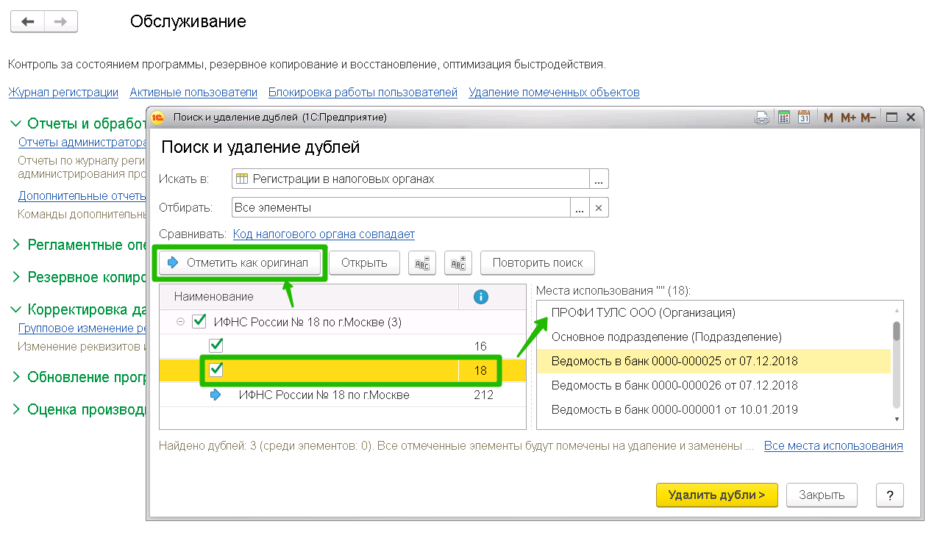The height and width of the screenshot is (560, 940).
Task: Click the blue info icon column header
Action: pos(480,297)
